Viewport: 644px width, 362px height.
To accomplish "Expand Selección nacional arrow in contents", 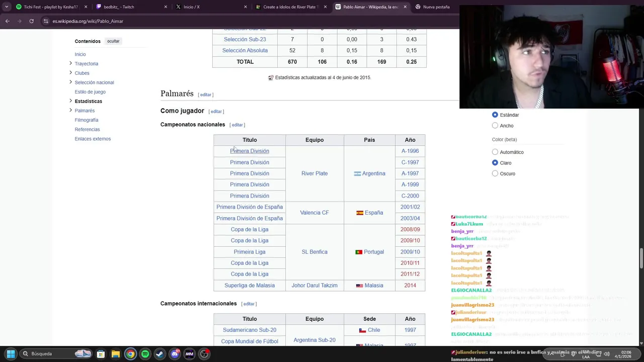I will click(70, 82).
